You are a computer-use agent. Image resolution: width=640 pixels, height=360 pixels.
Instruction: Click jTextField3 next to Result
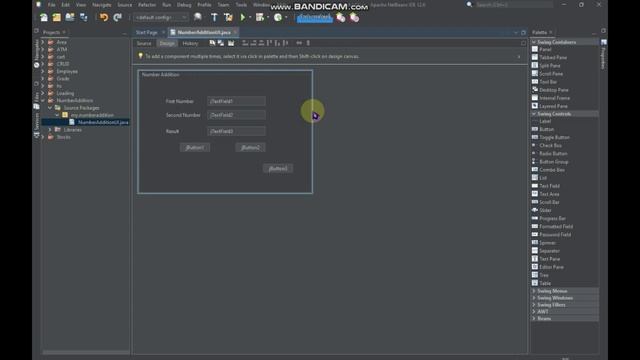click(x=236, y=131)
